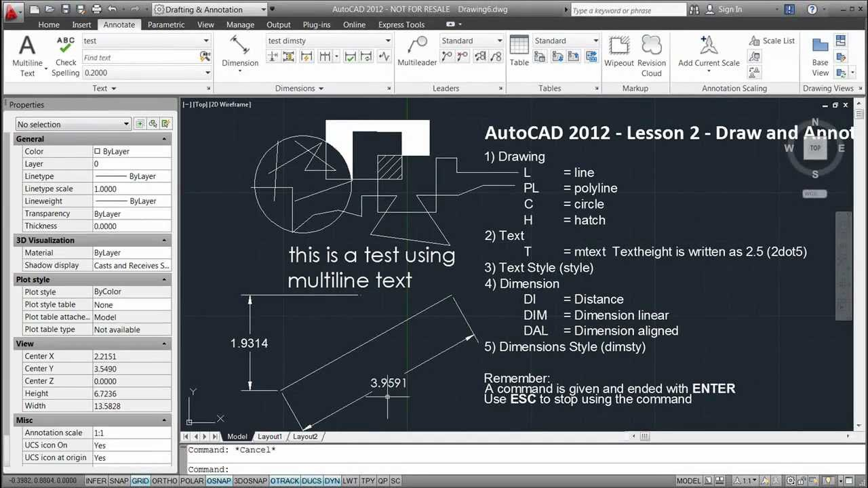Image resolution: width=868 pixels, height=488 pixels.
Task: Open the Drafting & Annotation workspace dropdown
Action: [x=210, y=9]
